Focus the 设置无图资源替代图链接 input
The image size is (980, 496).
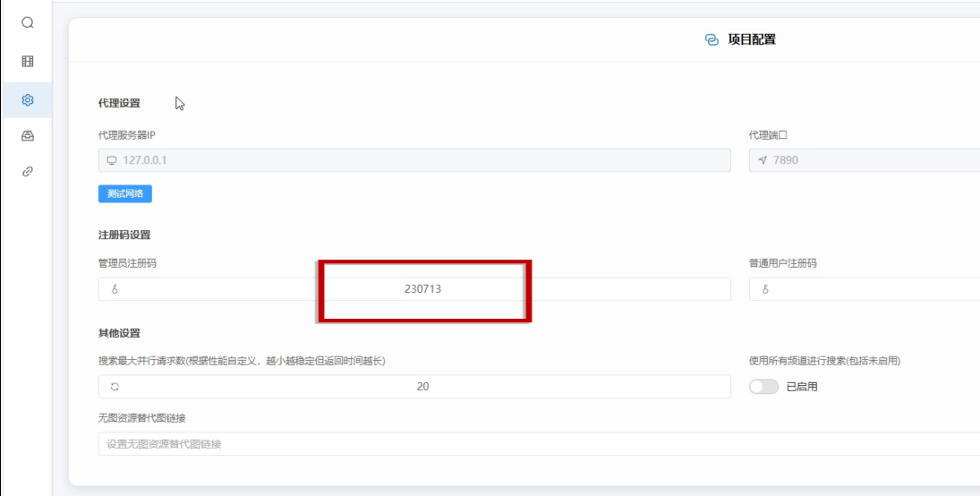click(x=537, y=444)
